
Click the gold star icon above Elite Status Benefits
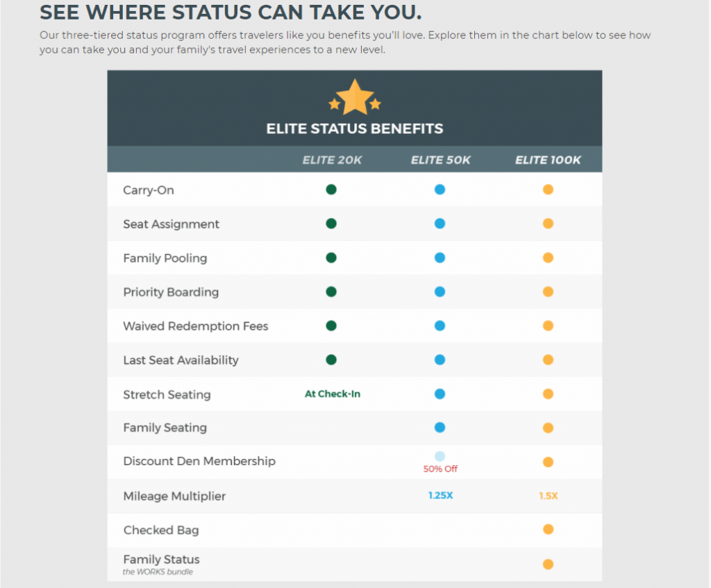pos(355,97)
